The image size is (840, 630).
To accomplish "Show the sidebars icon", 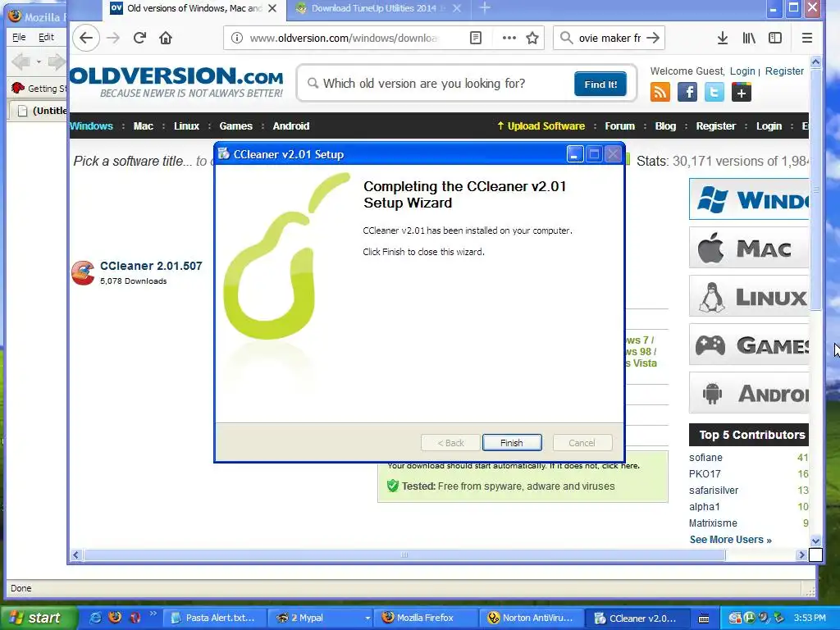I will coord(775,38).
